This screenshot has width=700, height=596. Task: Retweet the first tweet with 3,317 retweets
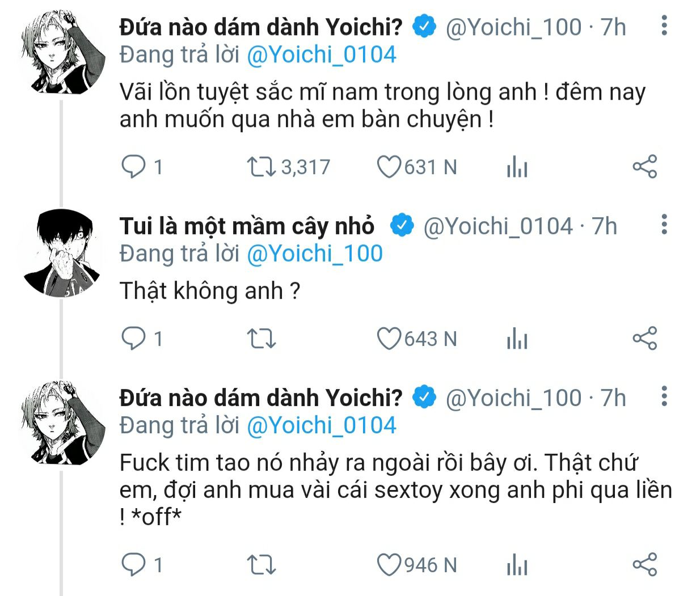(x=261, y=167)
